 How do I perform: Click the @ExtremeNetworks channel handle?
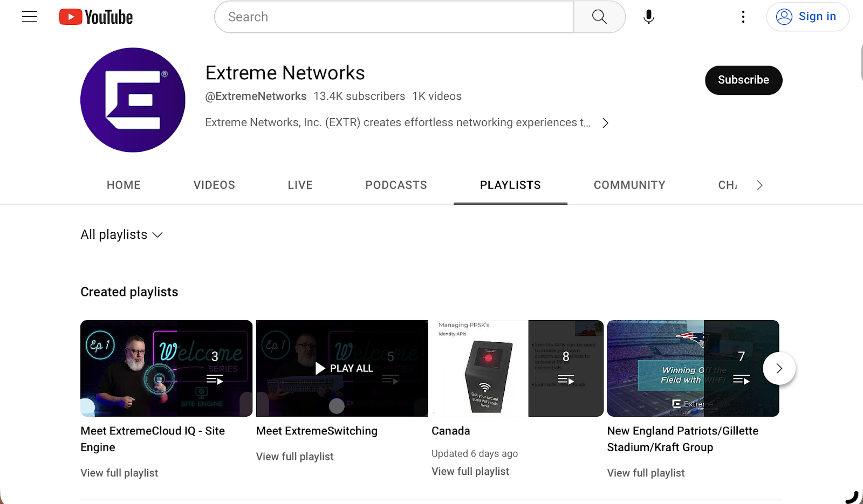256,96
